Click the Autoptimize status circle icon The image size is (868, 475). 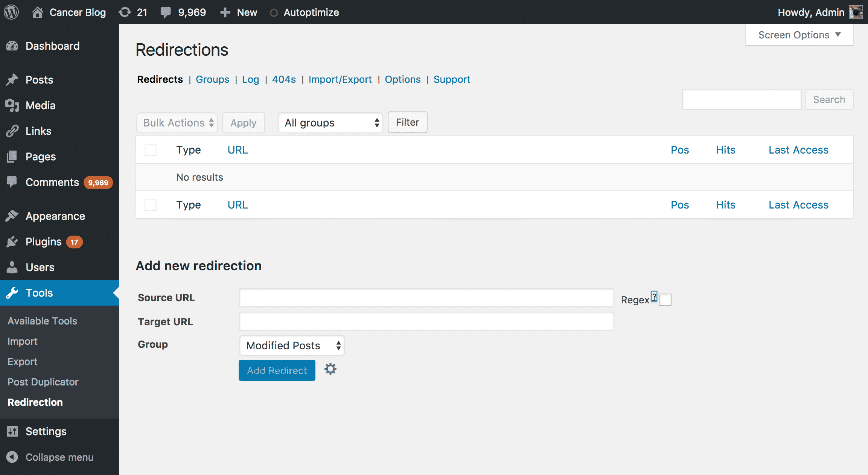[274, 13]
